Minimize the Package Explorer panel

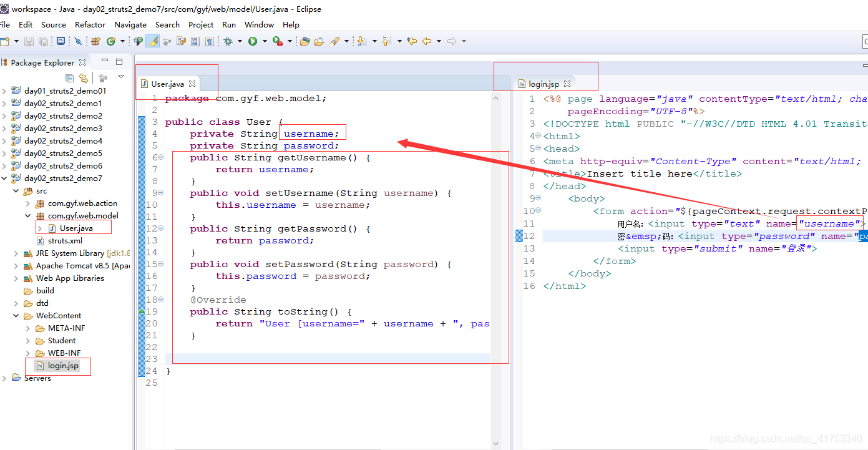click(x=105, y=61)
